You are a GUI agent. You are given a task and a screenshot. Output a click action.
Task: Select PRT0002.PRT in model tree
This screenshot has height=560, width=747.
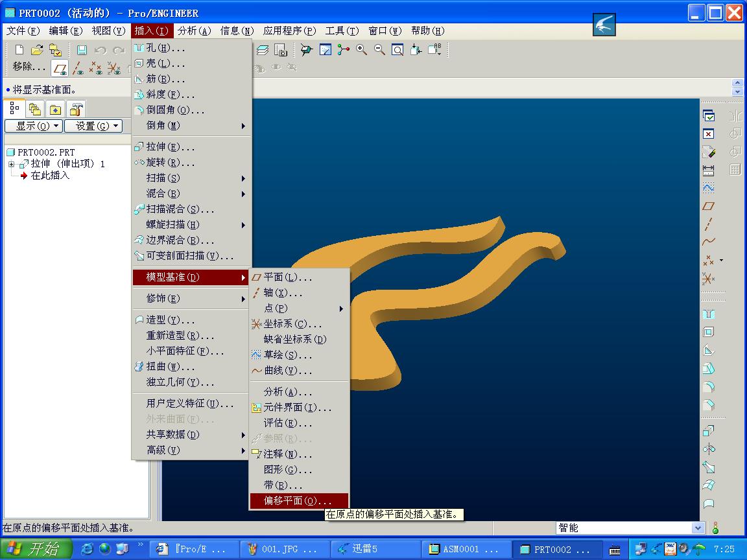pyautogui.click(x=41, y=152)
